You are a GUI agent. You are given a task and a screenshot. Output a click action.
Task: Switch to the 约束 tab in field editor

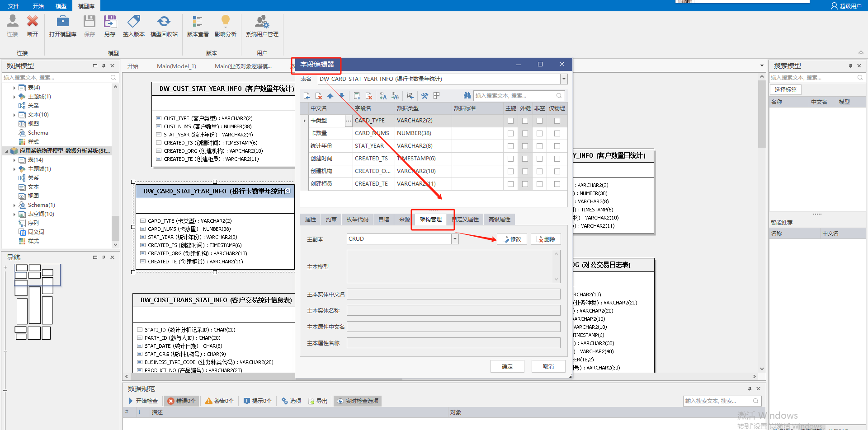[x=331, y=220]
